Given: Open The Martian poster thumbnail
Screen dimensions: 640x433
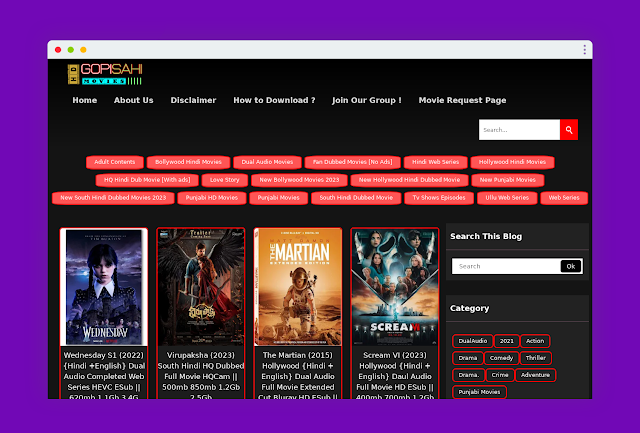Looking at the screenshot, I should pos(298,287).
